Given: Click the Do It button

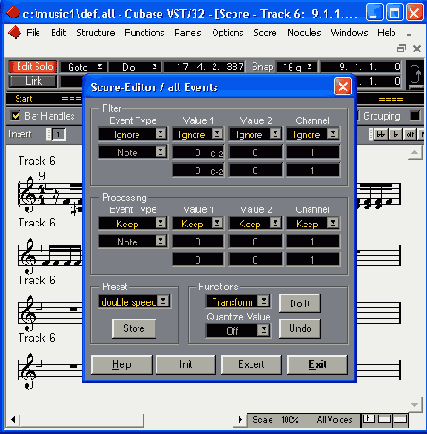Looking at the screenshot, I should point(300,303).
